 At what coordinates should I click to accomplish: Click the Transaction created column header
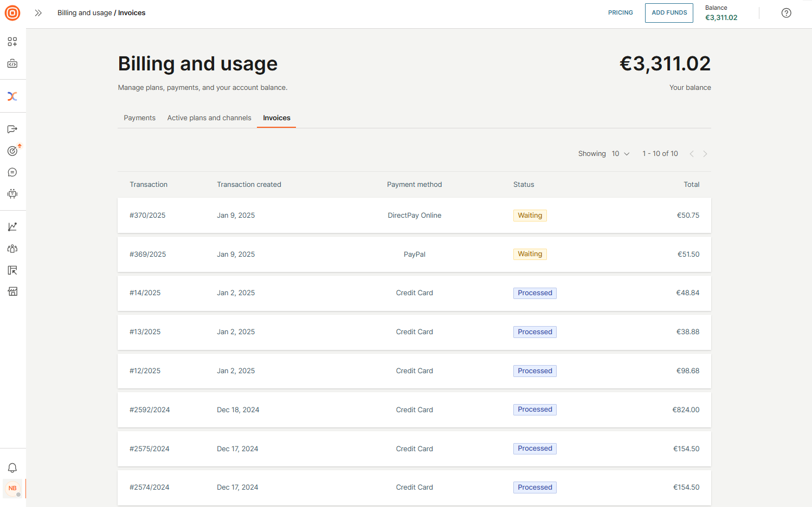[249, 185]
